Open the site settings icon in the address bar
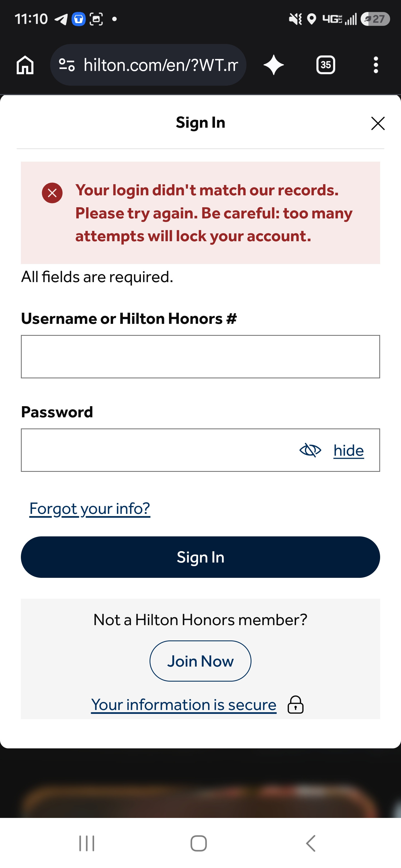The height and width of the screenshot is (868, 401). click(x=67, y=65)
